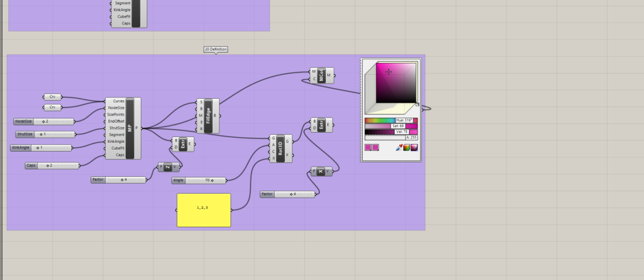Click the Caps number slider
Viewport: 644px width, 280px height.
52,165
